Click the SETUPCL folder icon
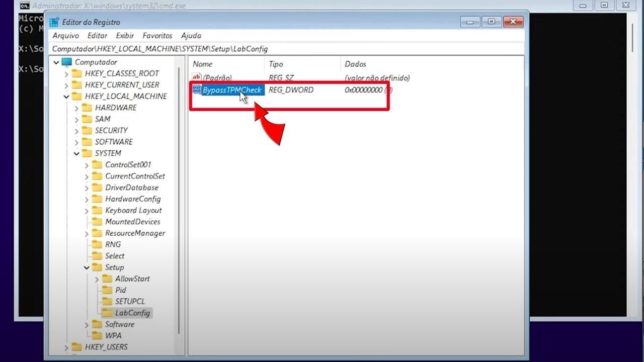Viewport: 644px width, 362px height. click(107, 301)
